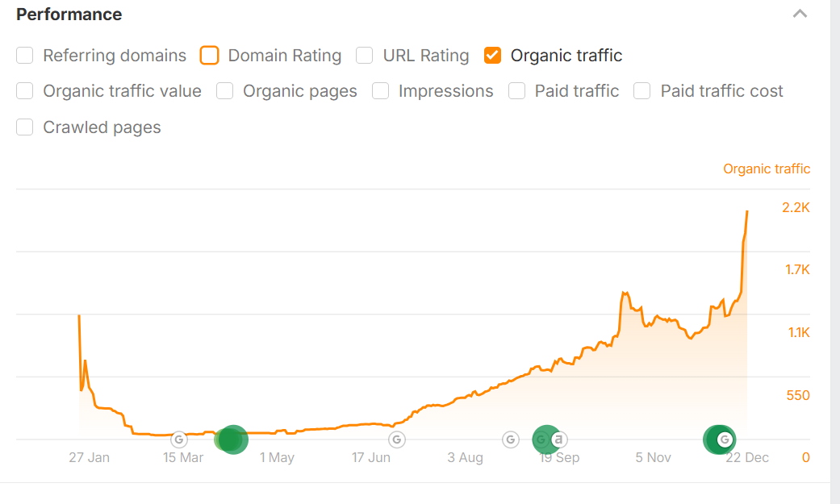Click the white Google marker after 3 Aug
Image resolution: width=840 pixels, height=504 pixels.
511,439
